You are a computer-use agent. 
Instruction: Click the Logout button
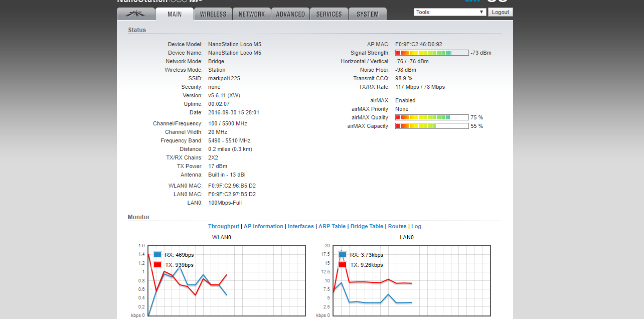[501, 12]
